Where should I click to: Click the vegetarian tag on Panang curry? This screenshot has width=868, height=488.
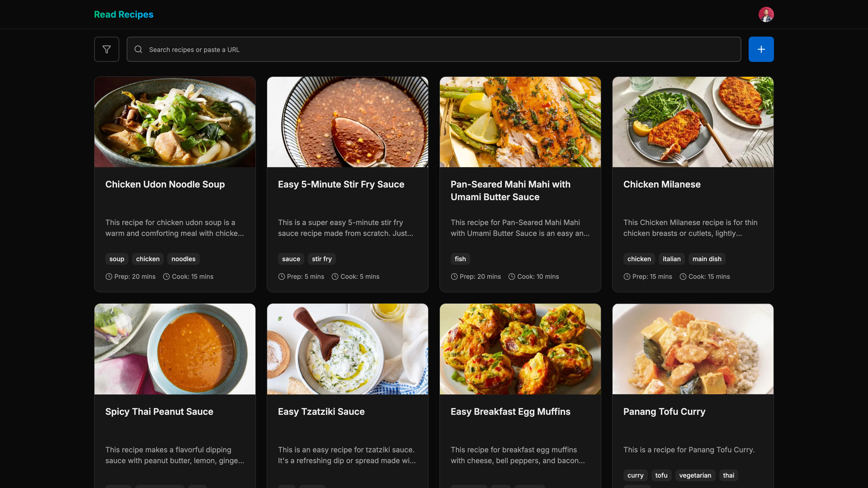[695, 475]
